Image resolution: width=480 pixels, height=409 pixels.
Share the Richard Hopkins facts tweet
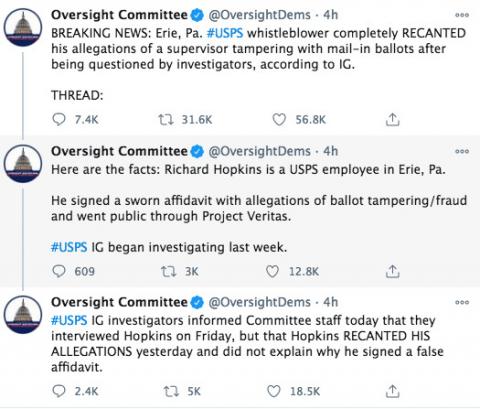pyautogui.click(x=393, y=271)
